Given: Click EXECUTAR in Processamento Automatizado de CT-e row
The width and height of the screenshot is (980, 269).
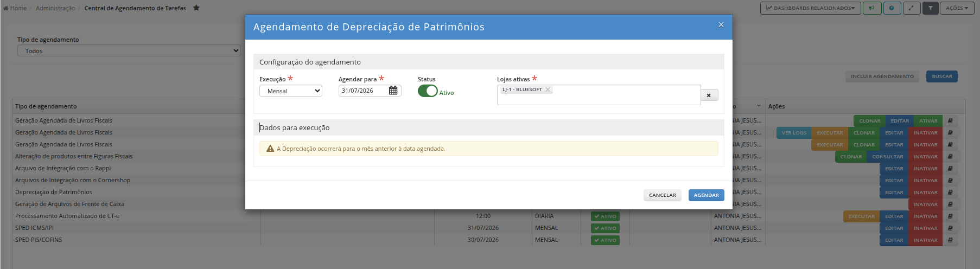Looking at the screenshot, I should 862,216.
